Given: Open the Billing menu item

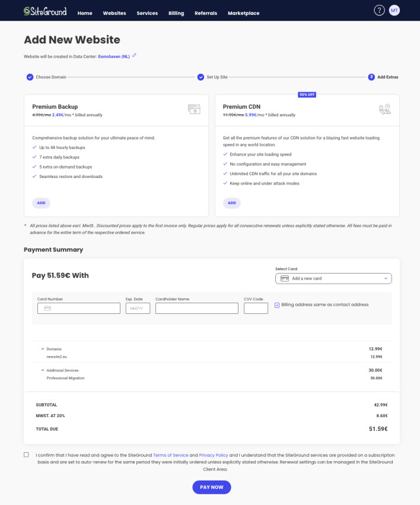Looking at the screenshot, I should (x=176, y=13).
